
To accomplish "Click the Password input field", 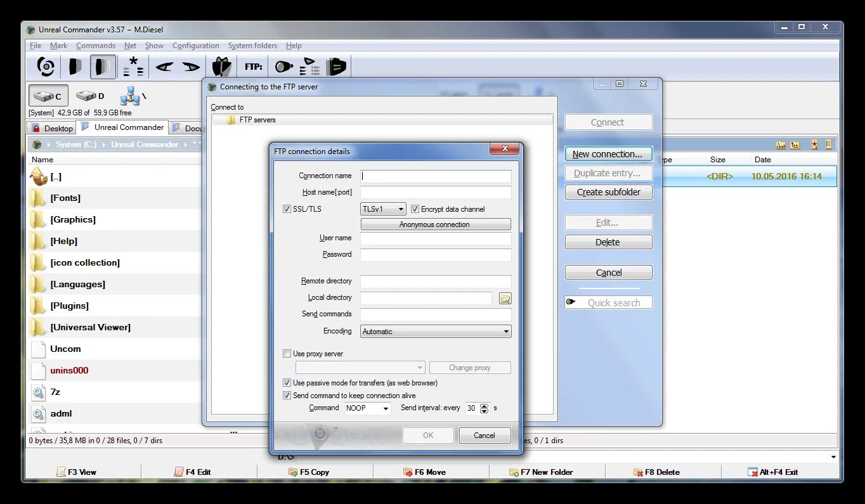I will (436, 255).
